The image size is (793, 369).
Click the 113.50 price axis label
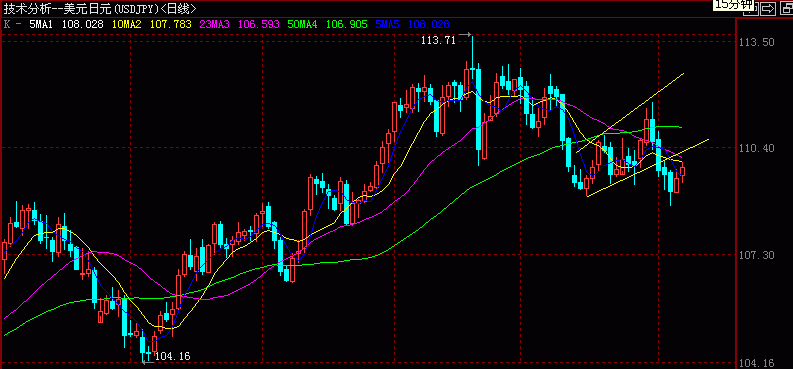757,42
